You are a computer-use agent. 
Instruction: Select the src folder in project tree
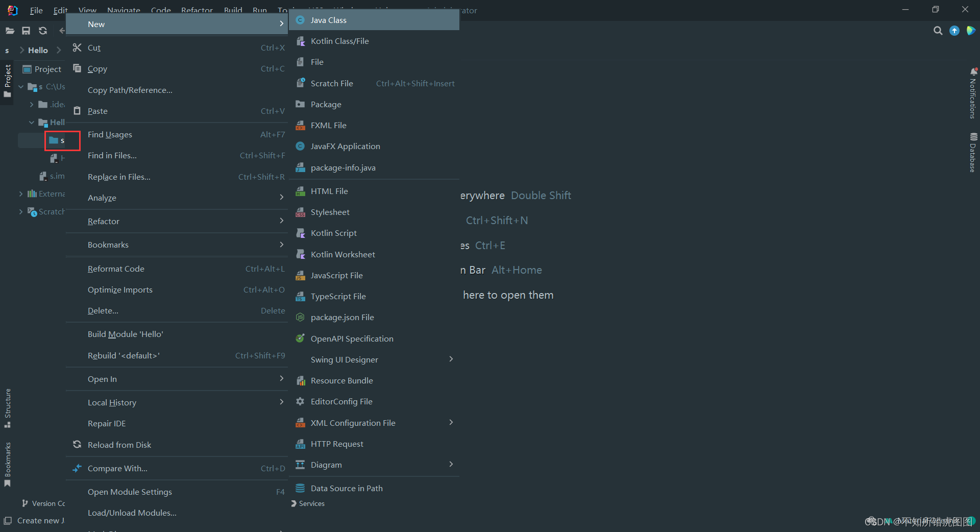(57, 140)
